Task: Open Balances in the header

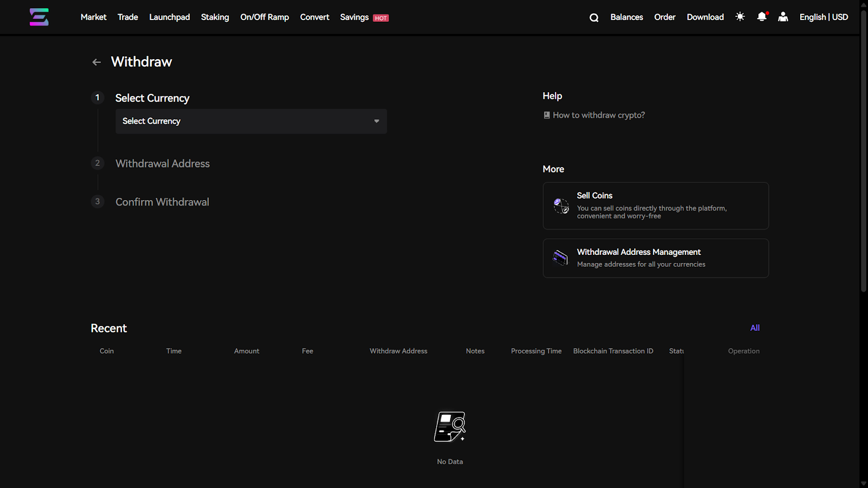Action: coord(627,17)
